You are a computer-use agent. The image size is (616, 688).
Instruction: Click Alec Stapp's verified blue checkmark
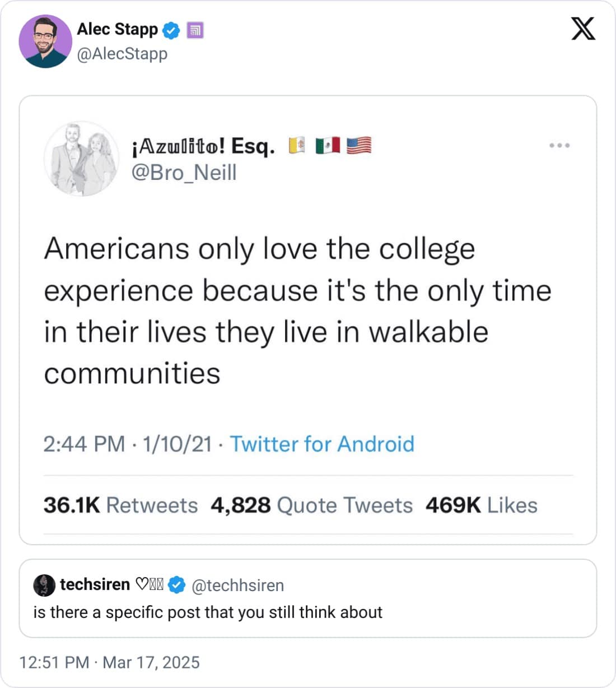[170, 30]
